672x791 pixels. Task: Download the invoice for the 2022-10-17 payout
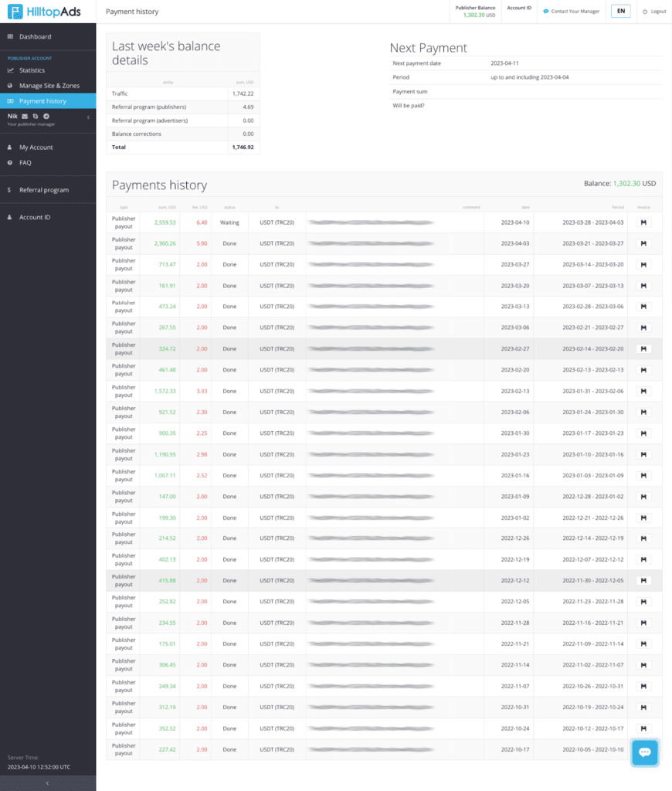(x=642, y=749)
